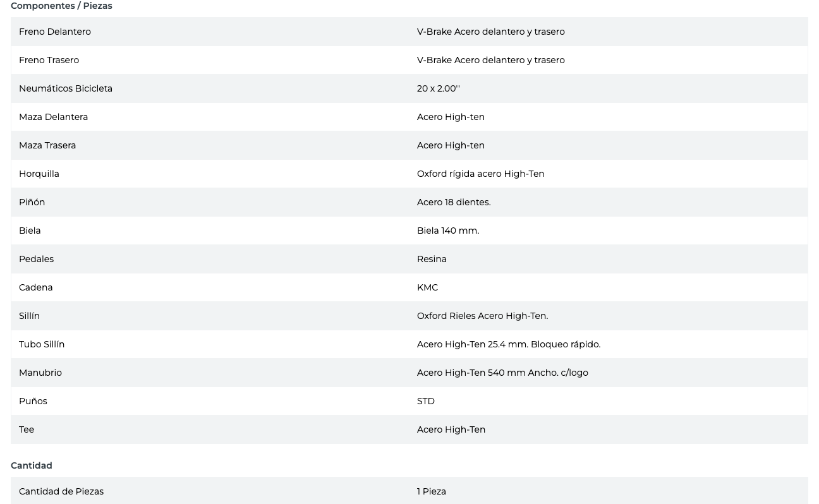The width and height of the screenshot is (819, 504).
Task: Click the "Neumáticos Bicicleta" label
Action: (66, 88)
